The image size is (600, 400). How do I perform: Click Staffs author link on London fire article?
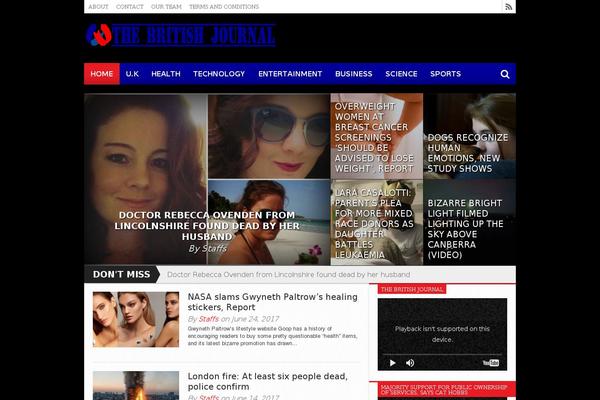click(x=209, y=397)
